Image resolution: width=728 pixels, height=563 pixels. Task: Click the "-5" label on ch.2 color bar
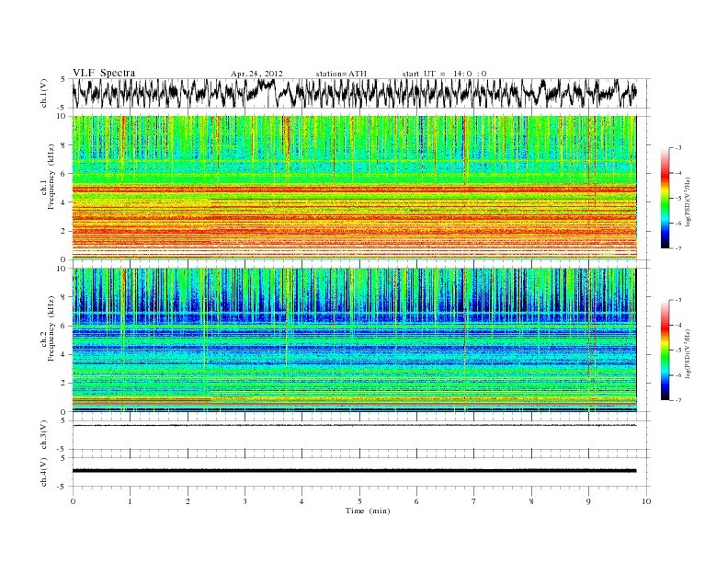678,350
